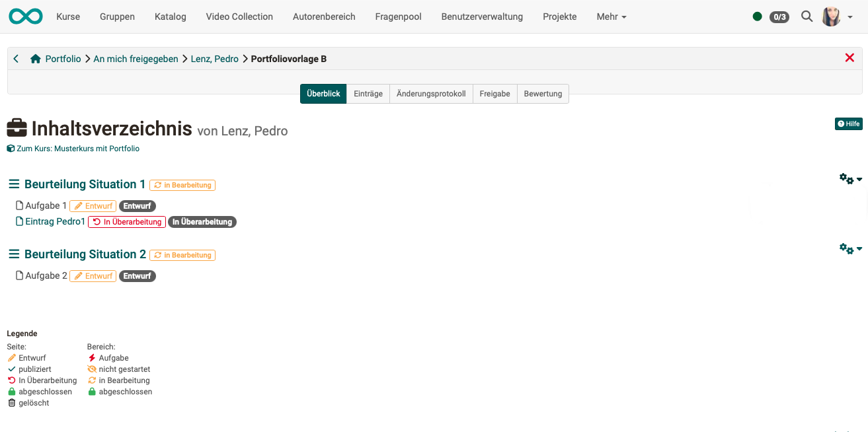Open the Eintrag Pedro1 entry link

pos(55,222)
